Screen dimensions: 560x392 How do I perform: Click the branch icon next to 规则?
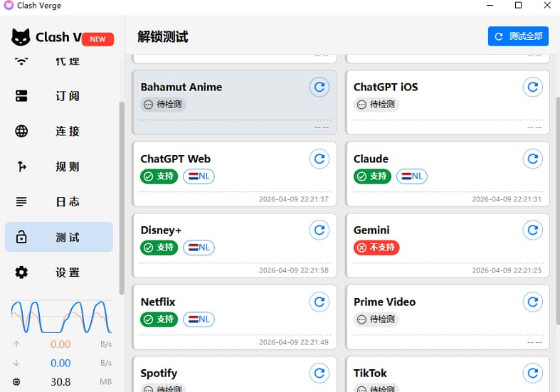coord(21,166)
